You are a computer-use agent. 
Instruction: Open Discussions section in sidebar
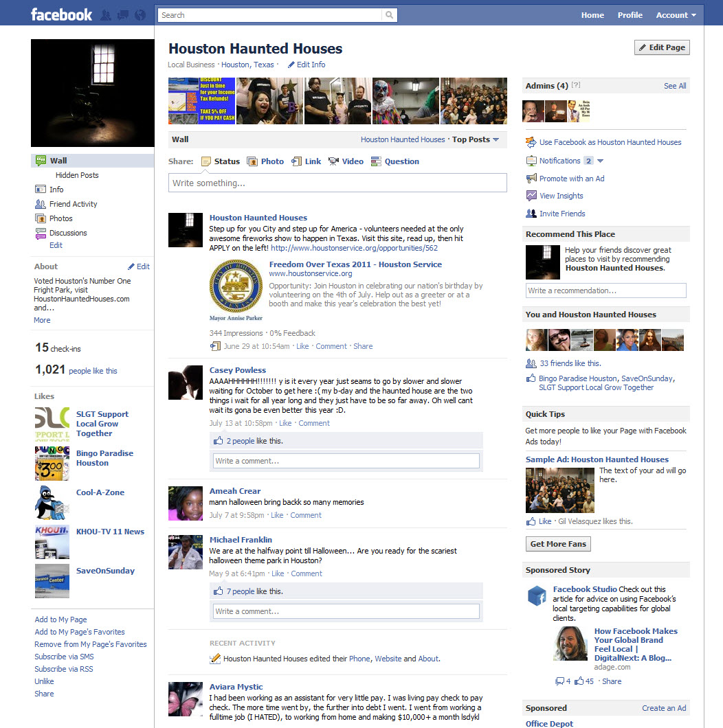68,233
